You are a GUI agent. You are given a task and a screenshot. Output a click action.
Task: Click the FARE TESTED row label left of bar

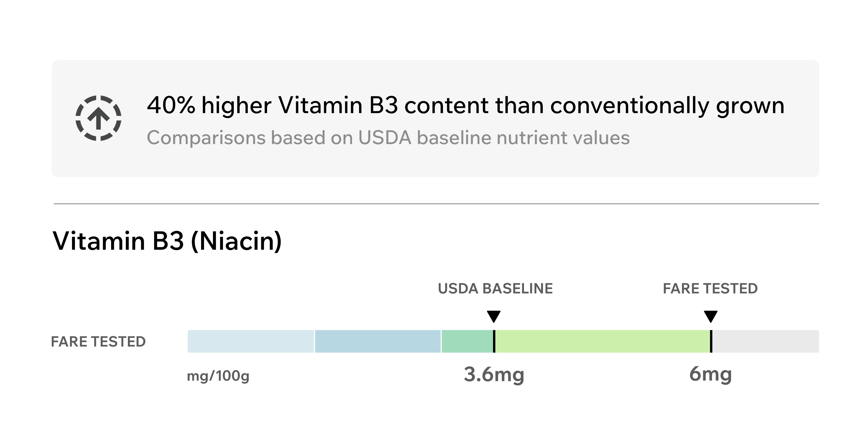point(98,342)
